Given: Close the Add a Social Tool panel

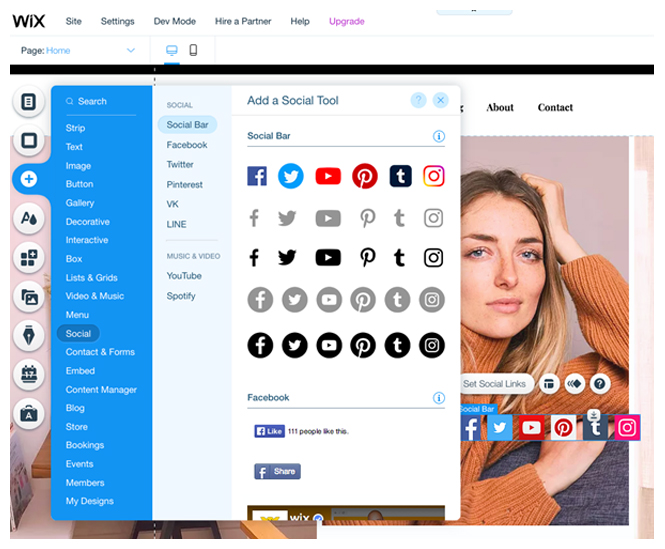Looking at the screenshot, I should pyautogui.click(x=441, y=100).
